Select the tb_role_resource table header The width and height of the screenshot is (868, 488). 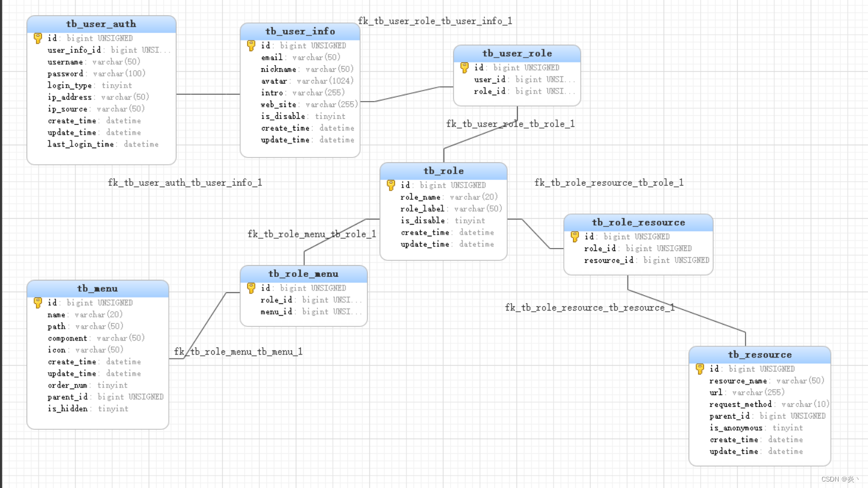[x=638, y=223]
